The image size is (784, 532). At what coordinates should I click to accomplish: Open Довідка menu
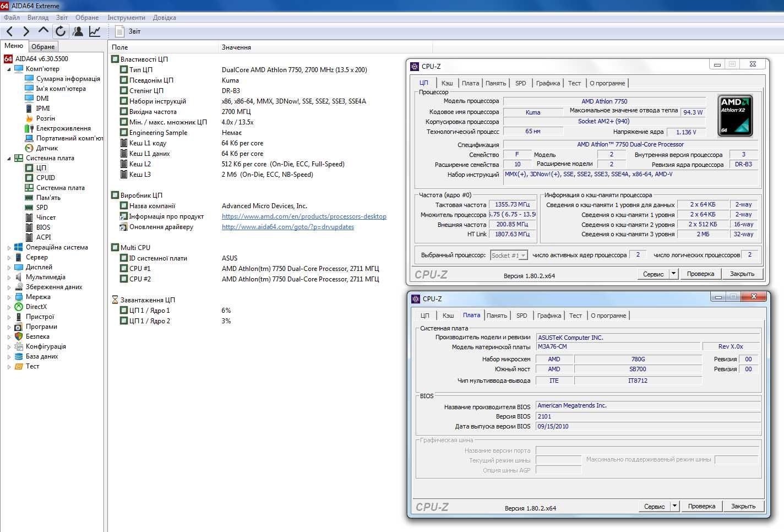pos(164,18)
